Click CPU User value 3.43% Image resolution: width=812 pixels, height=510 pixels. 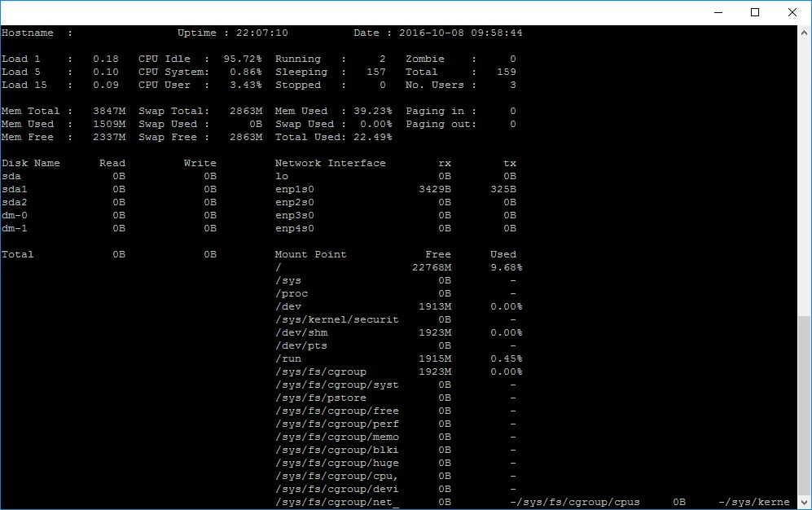(x=245, y=85)
